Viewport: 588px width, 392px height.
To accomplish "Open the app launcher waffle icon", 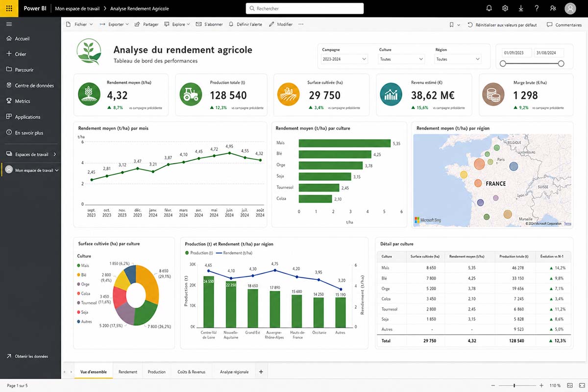I will click(x=9, y=8).
